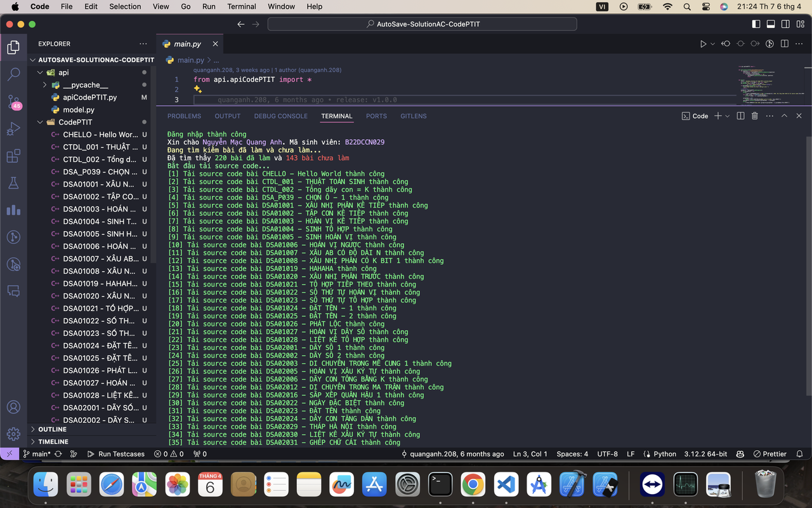Click Wi-Fi icon in macOS menu bar
The height and width of the screenshot is (508, 812).
pos(667,6)
